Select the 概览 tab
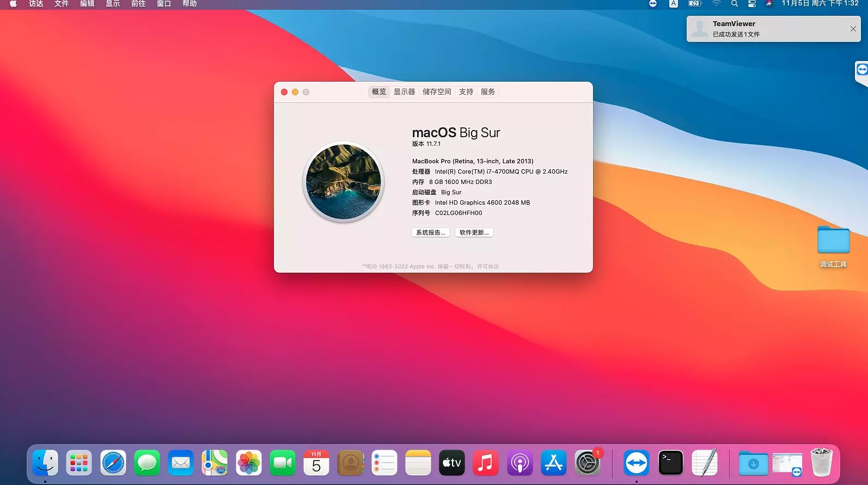This screenshot has width=868, height=485. (x=379, y=92)
